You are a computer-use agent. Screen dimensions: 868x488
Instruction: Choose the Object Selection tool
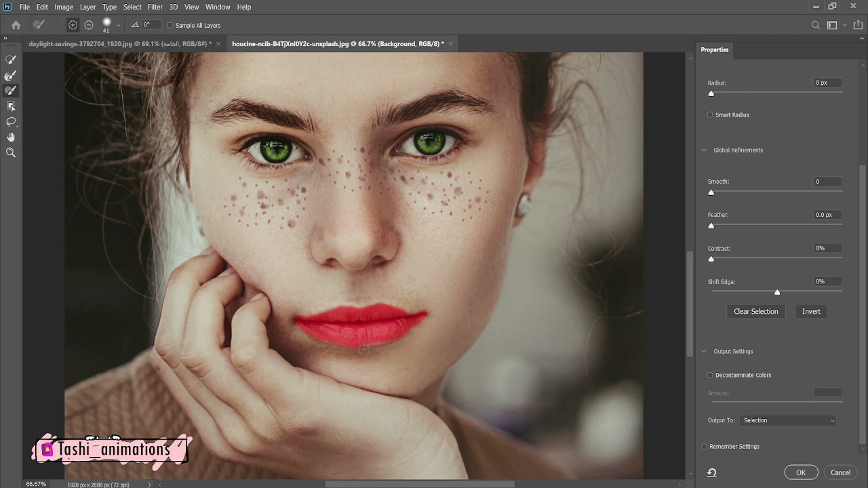tap(11, 106)
